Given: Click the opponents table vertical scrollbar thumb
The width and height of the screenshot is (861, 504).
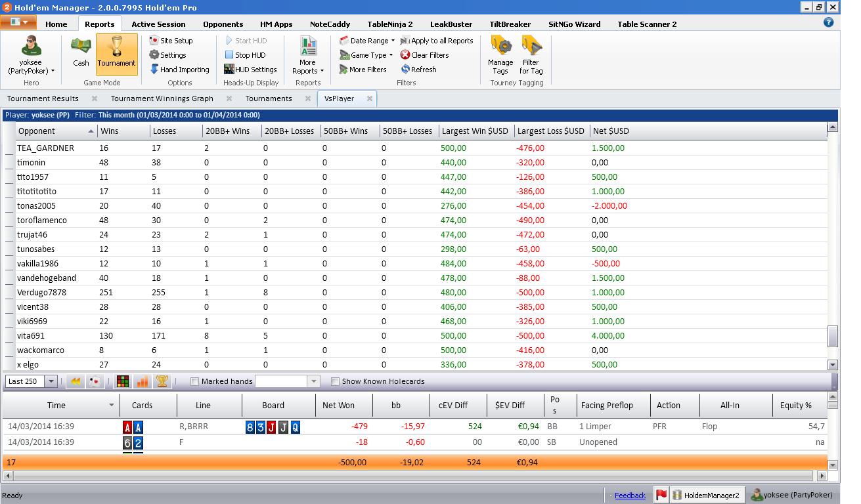Looking at the screenshot, I should coord(833,336).
